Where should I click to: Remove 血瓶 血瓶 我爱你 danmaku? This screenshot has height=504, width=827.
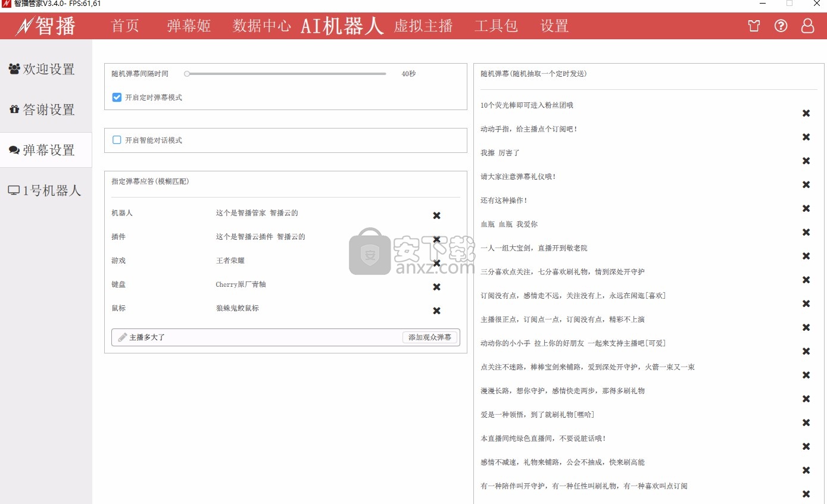point(806,232)
